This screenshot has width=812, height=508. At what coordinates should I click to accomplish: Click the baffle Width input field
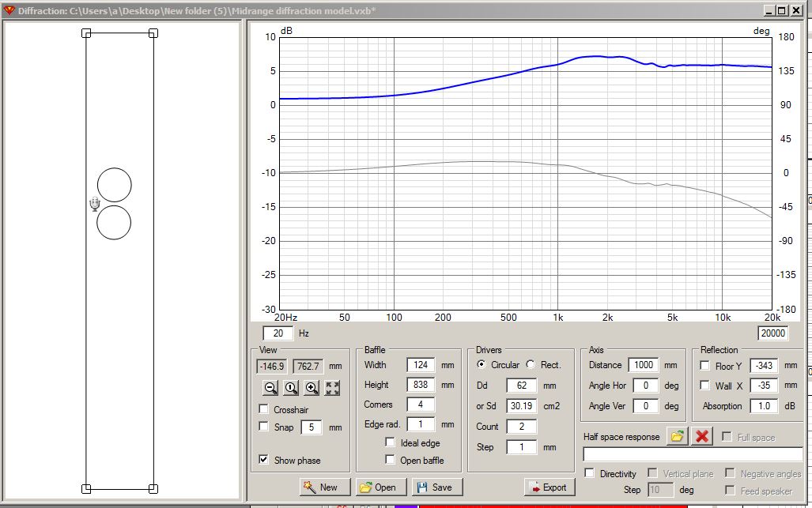pos(421,365)
